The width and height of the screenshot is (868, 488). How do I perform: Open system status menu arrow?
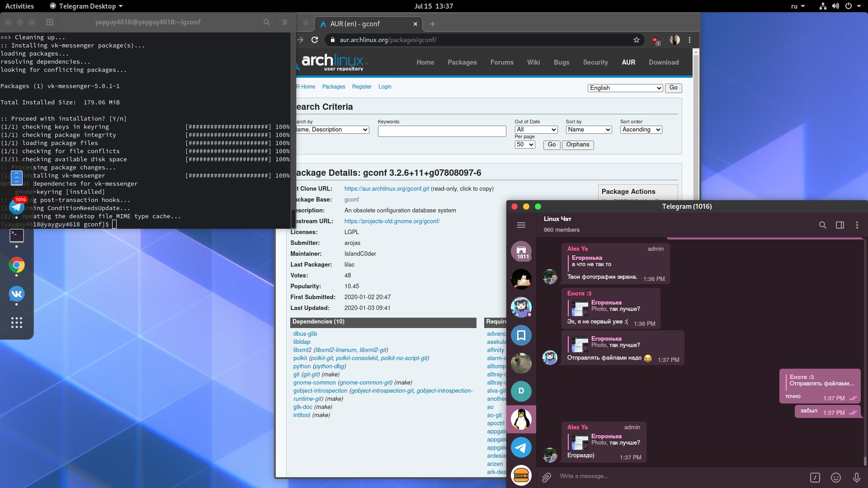pyautogui.click(x=859, y=6)
